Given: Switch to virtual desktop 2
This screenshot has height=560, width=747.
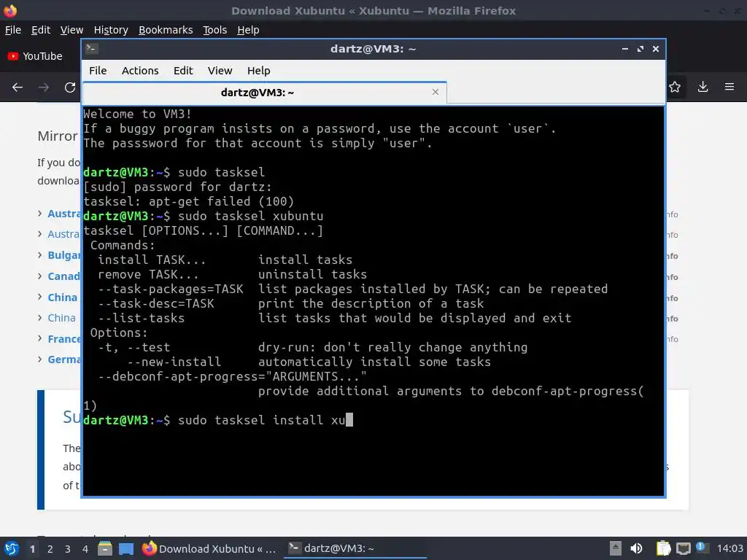Looking at the screenshot, I should pyautogui.click(x=50, y=549).
